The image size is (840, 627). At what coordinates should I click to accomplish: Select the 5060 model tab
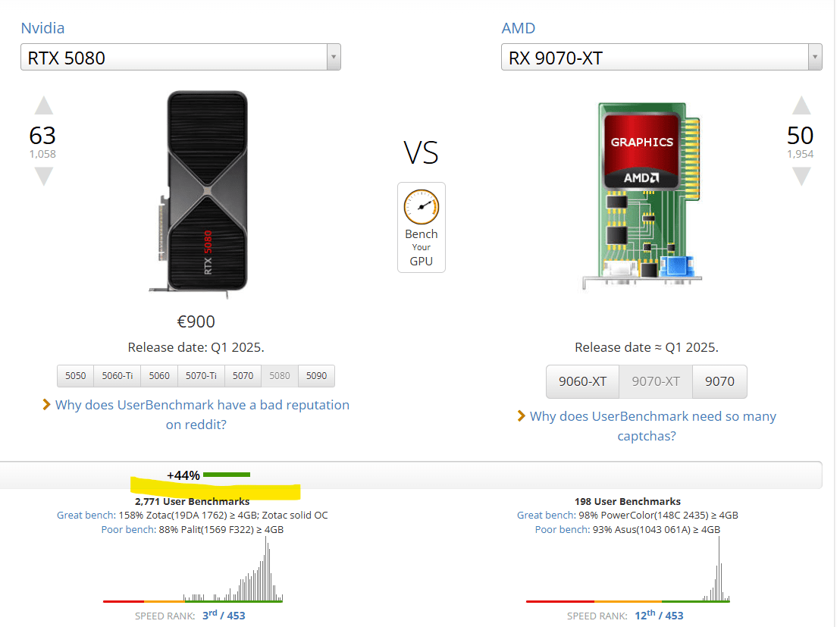pos(159,375)
